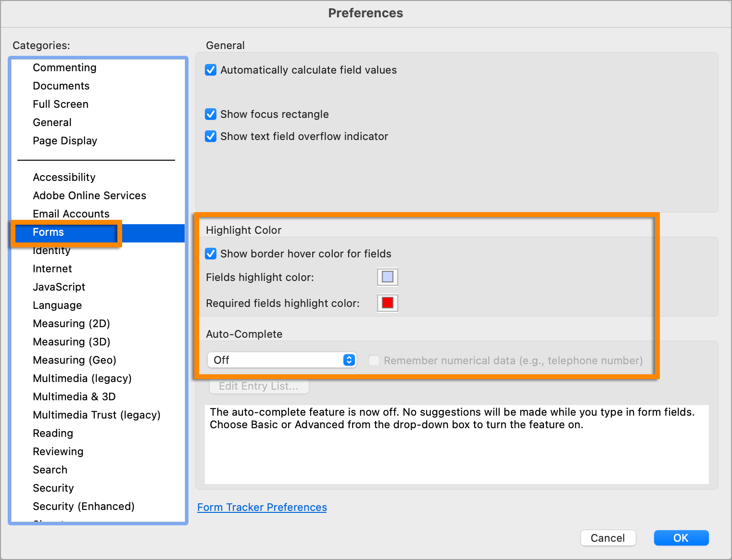This screenshot has height=560, width=732.
Task: Toggle Show border hover color for fields
Action: [211, 254]
